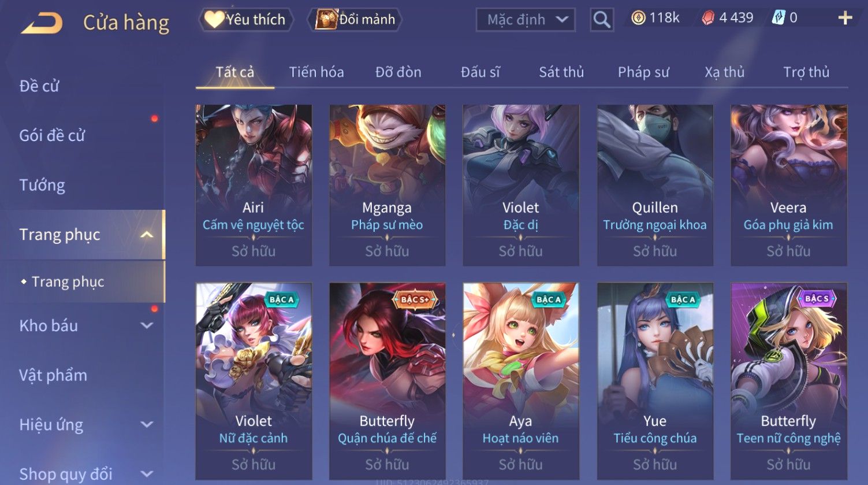The image size is (868, 485).
Task: Select Butterfly Quận chúa đế chế skin
Action: [x=387, y=382]
